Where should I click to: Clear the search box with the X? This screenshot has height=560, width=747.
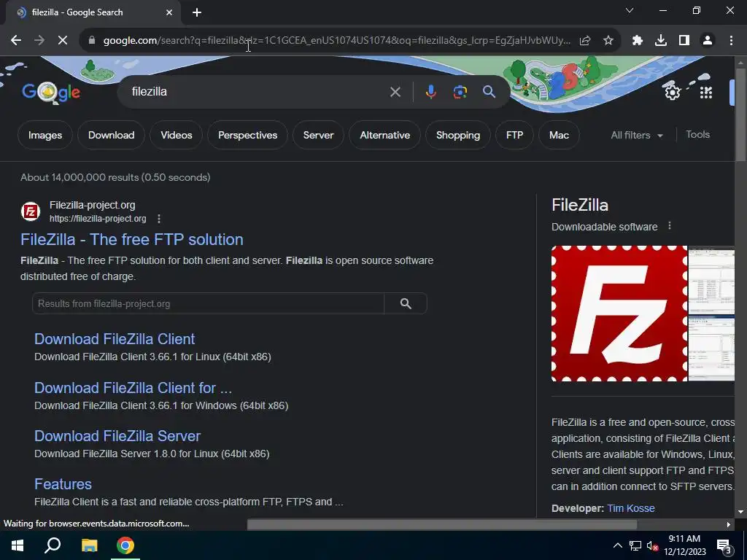395,92
